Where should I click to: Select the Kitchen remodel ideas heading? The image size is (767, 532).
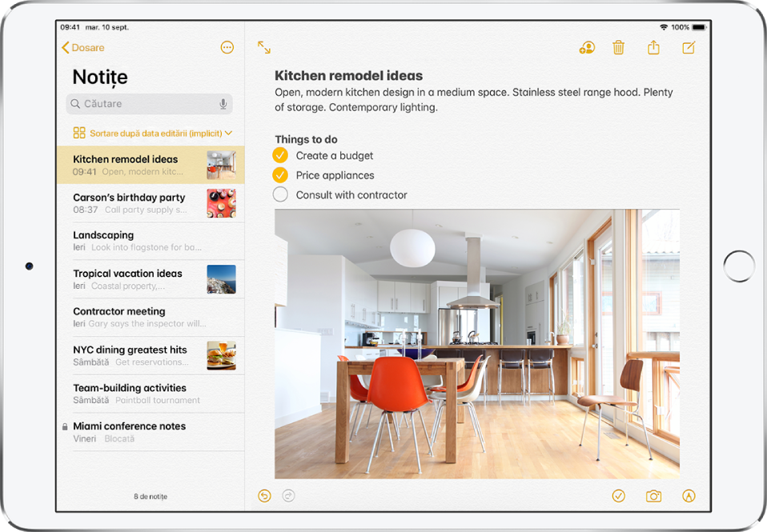pyautogui.click(x=349, y=76)
